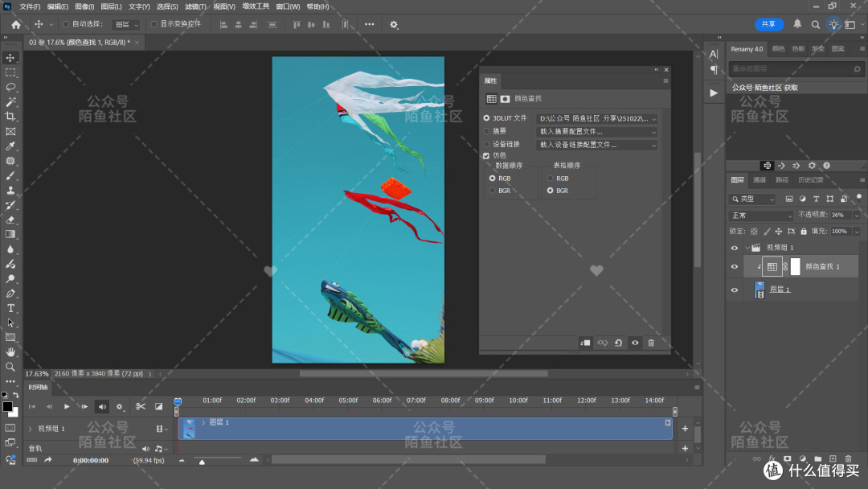Select the Eyedropper tool
The width and height of the screenshot is (868, 489).
click(10, 146)
